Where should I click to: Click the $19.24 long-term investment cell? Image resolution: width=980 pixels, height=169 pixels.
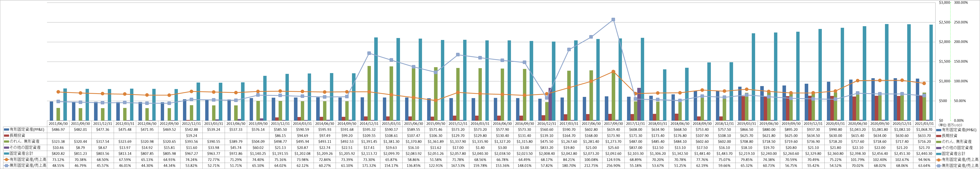tap(191, 136)
